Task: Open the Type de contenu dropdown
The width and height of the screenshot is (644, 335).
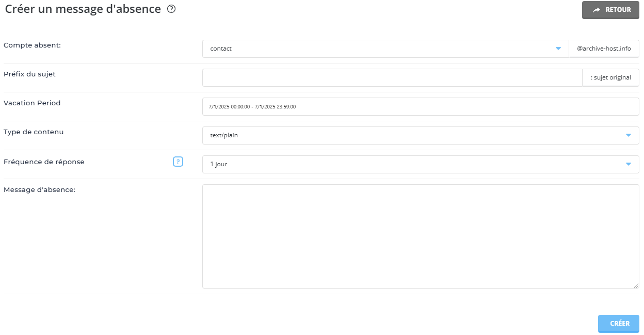Action: [x=413, y=136]
